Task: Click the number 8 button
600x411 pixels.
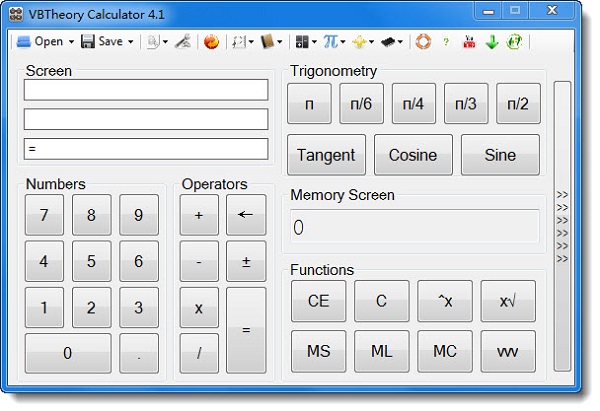Action: coord(91,215)
